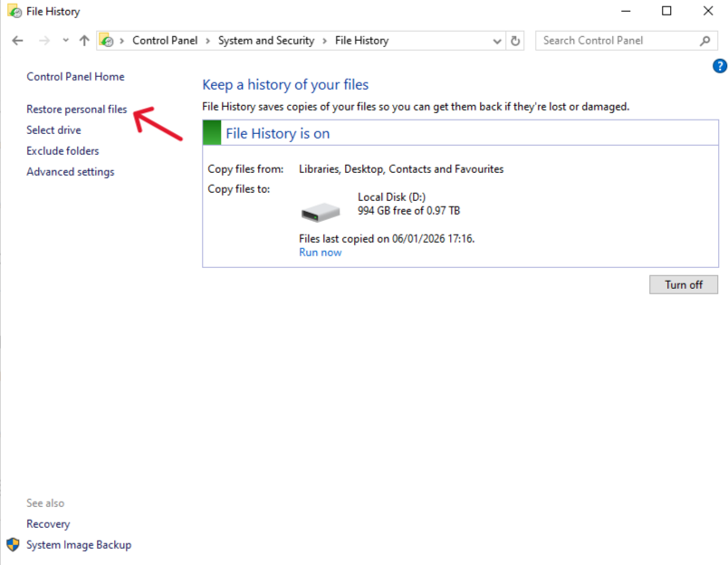
Task: Click the breadcrumb chevron after Control Panel
Action: tap(207, 40)
